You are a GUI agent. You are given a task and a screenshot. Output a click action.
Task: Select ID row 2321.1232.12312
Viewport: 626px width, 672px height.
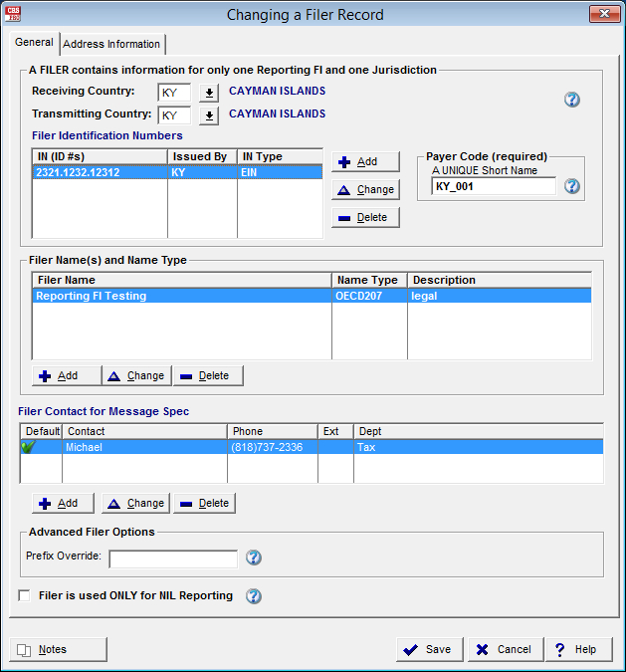(177, 172)
